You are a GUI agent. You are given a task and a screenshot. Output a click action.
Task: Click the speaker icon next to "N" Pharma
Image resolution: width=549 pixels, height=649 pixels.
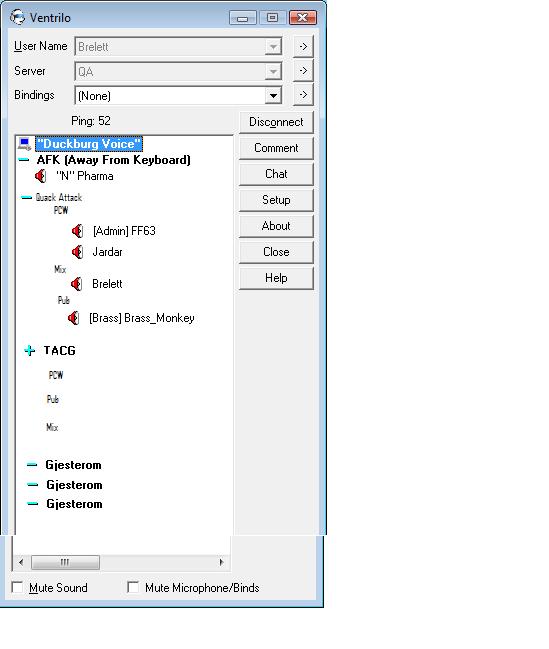click(41, 176)
